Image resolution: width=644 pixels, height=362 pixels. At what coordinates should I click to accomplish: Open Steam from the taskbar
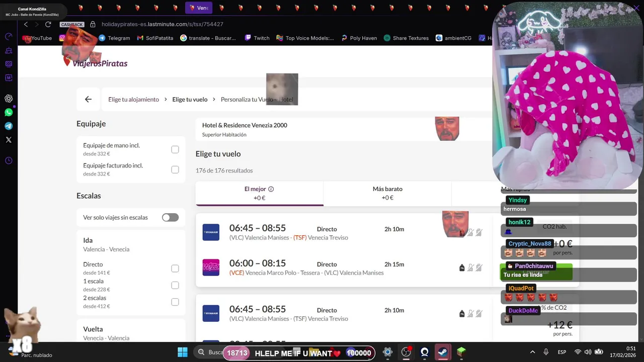click(443, 352)
